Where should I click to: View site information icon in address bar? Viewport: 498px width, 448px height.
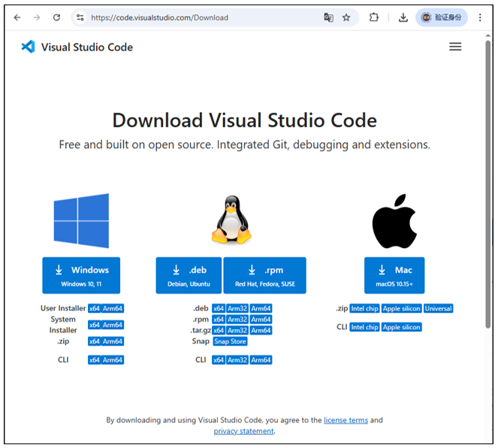tap(80, 17)
